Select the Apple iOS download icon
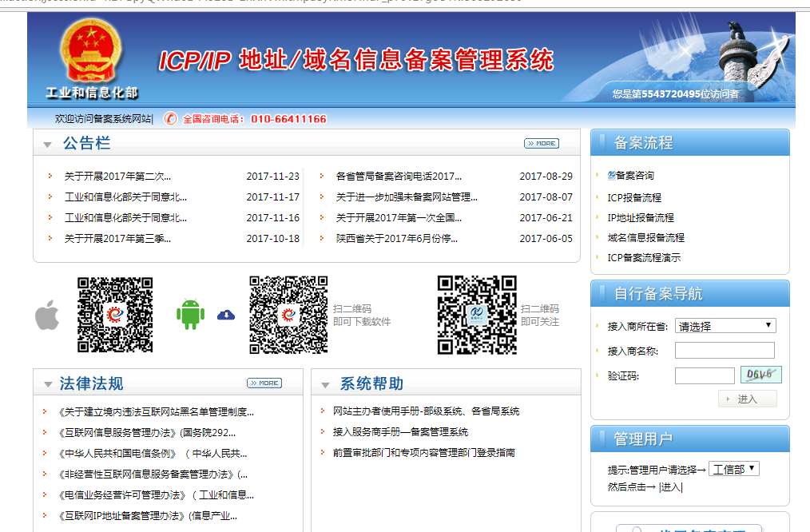Screen dimensions: 810x532 (47, 315)
